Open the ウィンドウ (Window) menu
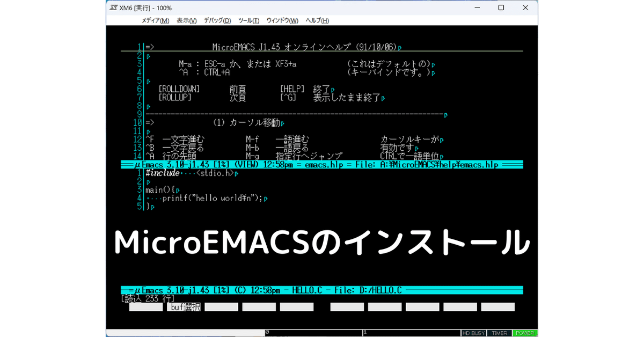The image size is (644, 337). pyautogui.click(x=281, y=20)
